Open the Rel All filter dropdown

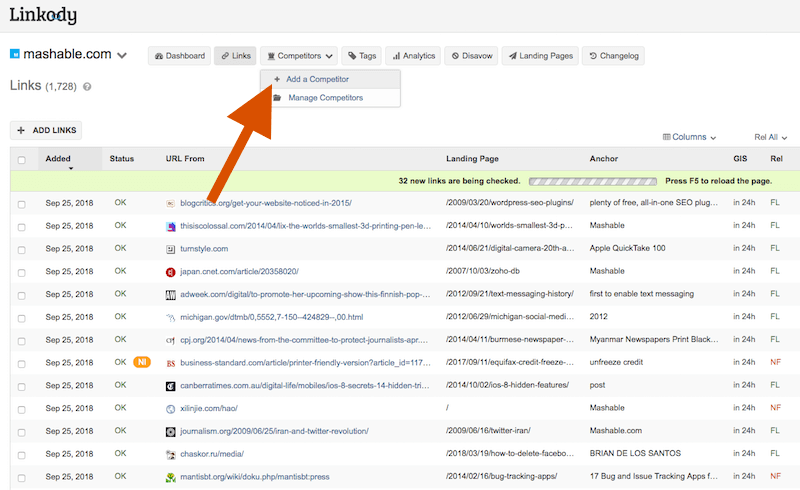click(x=770, y=137)
